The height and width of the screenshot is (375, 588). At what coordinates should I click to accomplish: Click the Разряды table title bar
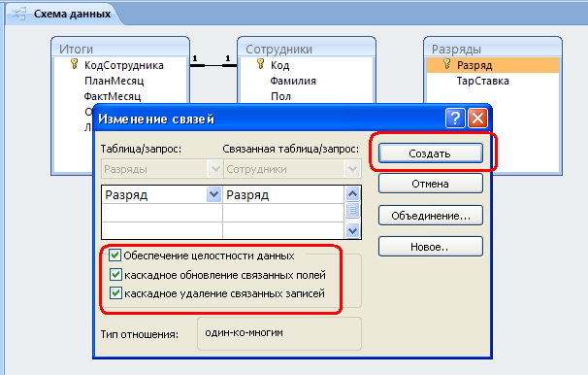click(x=493, y=49)
